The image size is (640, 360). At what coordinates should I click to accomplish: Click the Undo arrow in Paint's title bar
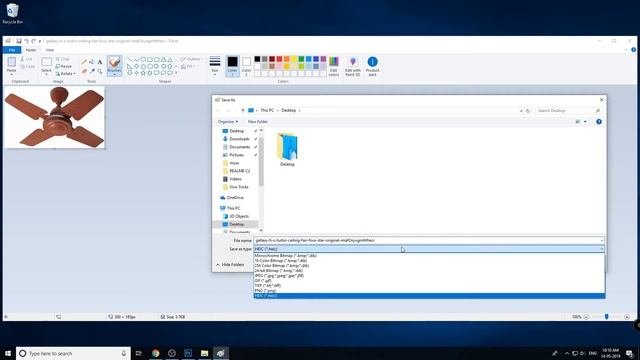(x=27, y=41)
